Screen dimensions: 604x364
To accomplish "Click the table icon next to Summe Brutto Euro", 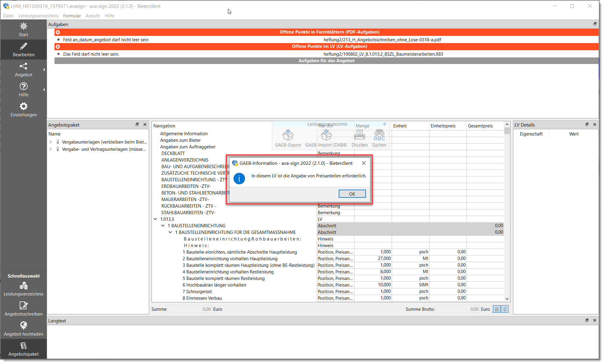I will tap(497, 309).
